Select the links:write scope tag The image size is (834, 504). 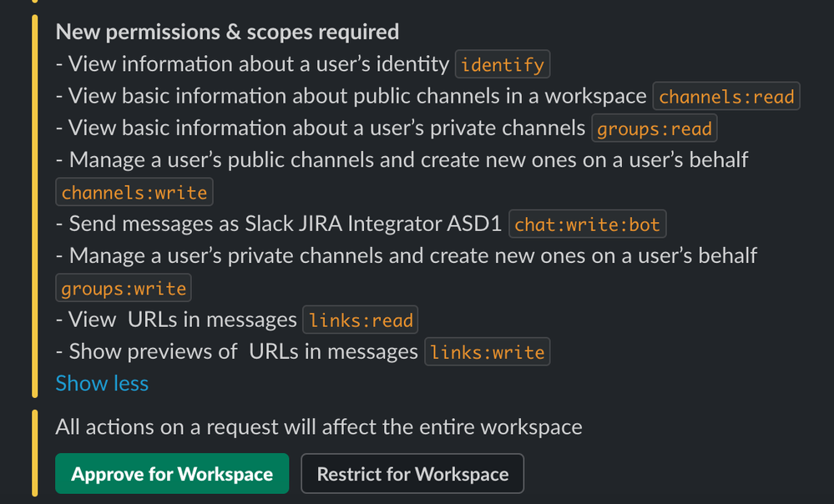(488, 351)
